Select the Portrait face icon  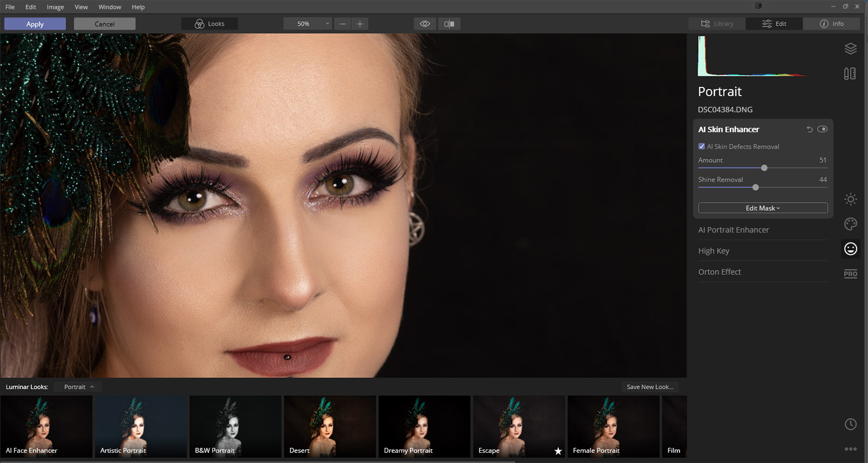click(x=850, y=248)
